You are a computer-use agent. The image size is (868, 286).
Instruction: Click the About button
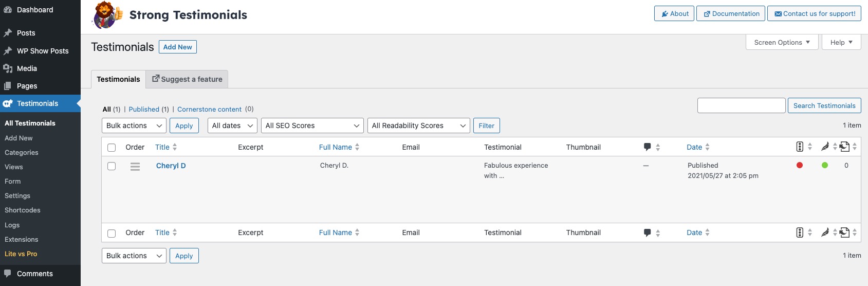click(x=674, y=14)
